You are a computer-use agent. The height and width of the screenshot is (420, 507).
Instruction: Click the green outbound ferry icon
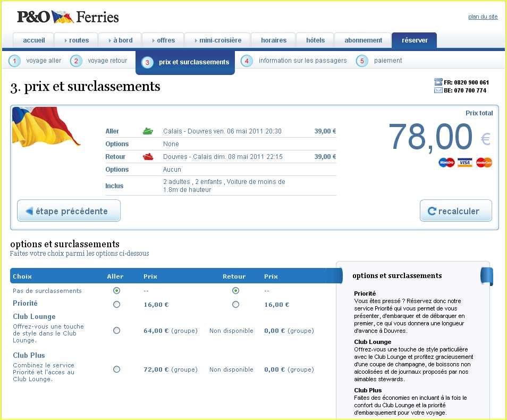[148, 131]
